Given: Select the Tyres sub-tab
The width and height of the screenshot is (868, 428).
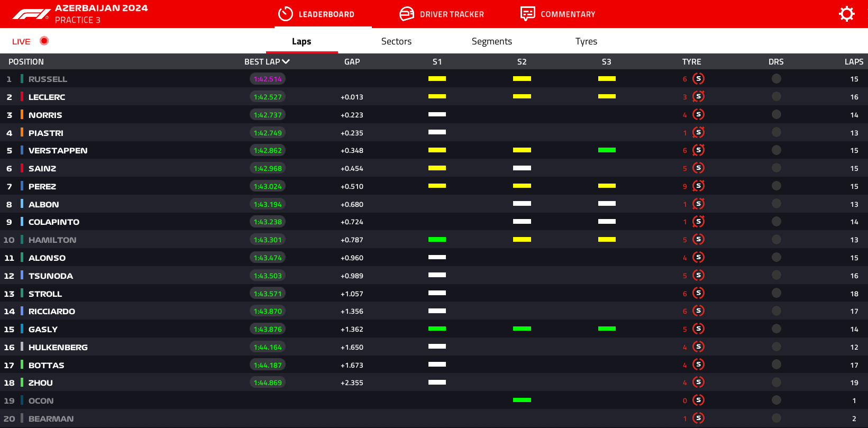Looking at the screenshot, I should 586,41.
